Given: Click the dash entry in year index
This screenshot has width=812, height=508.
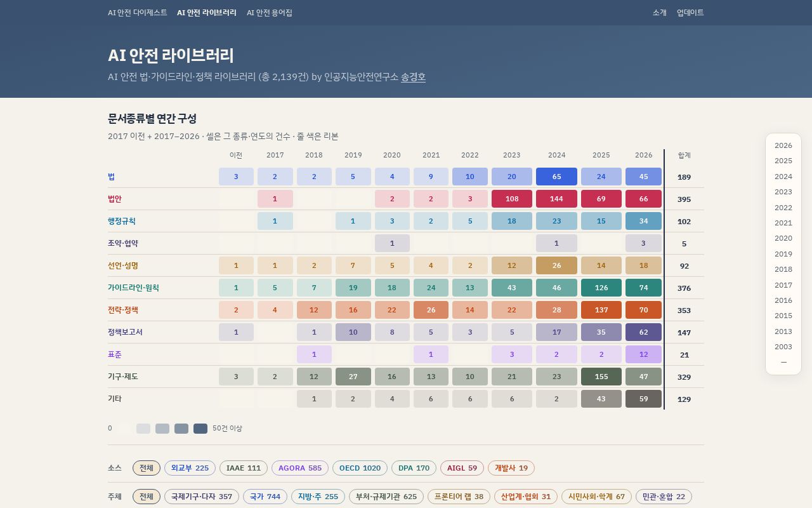Looking at the screenshot, I should (783, 362).
